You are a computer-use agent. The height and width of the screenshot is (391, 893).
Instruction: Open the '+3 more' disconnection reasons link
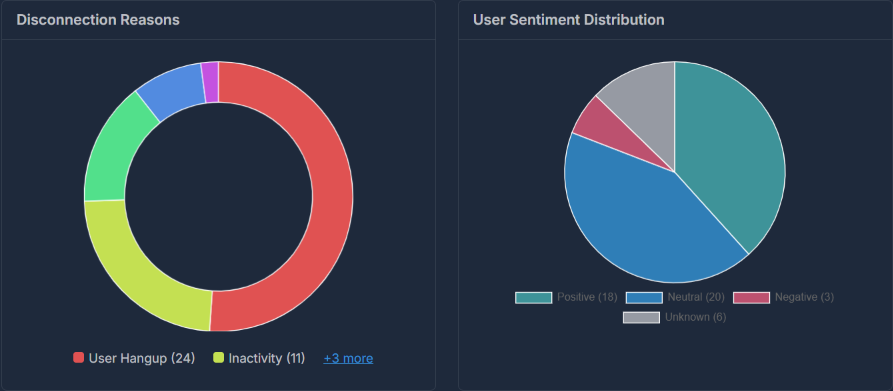coord(348,359)
